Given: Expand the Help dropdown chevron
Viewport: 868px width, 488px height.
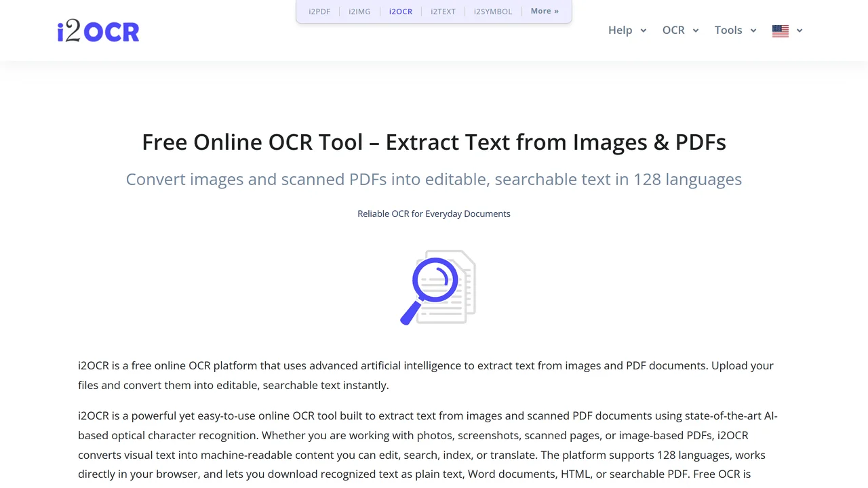Looking at the screenshot, I should (644, 30).
